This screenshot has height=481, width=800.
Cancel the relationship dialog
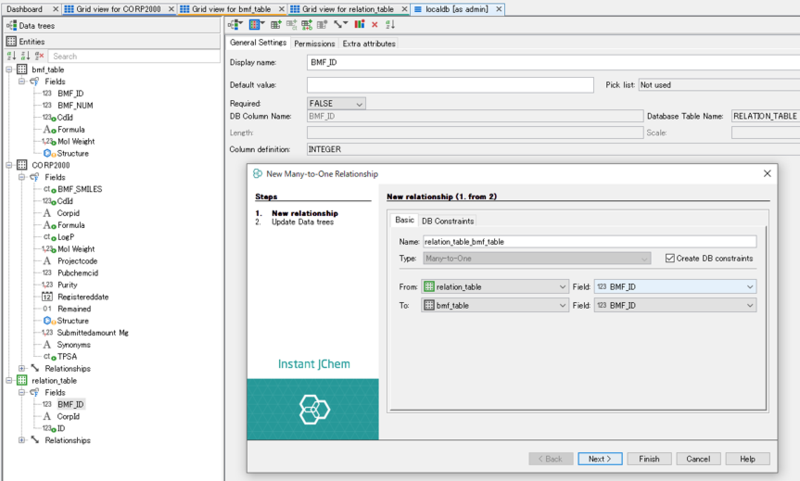(x=698, y=459)
